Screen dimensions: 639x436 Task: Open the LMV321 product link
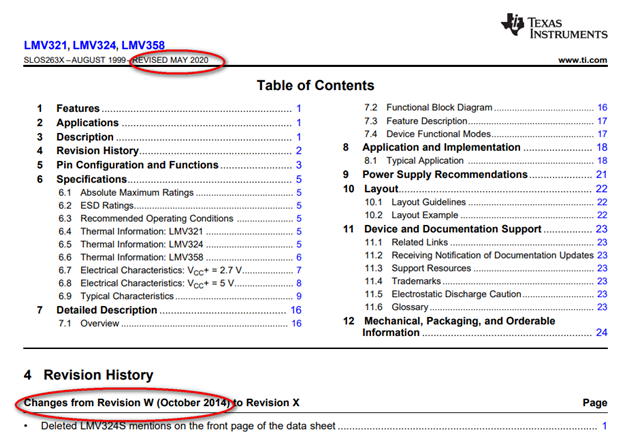tap(45, 45)
